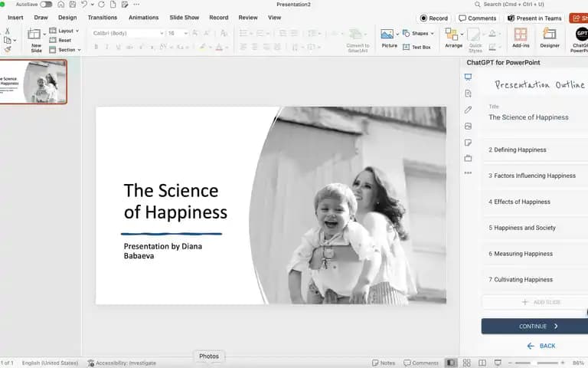Select the slide 1 thumbnail
This screenshot has width=588, height=368.
[33, 81]
